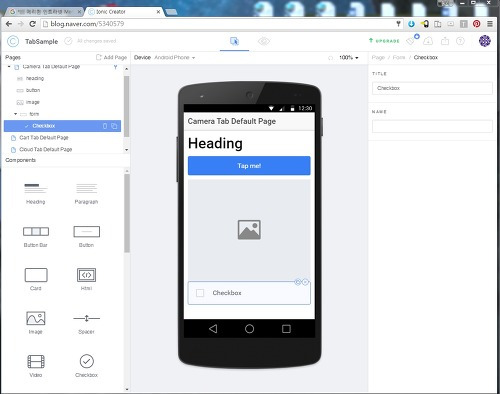Collapse the form tree node
Screen dimensions: 500x394
point(15,114)
